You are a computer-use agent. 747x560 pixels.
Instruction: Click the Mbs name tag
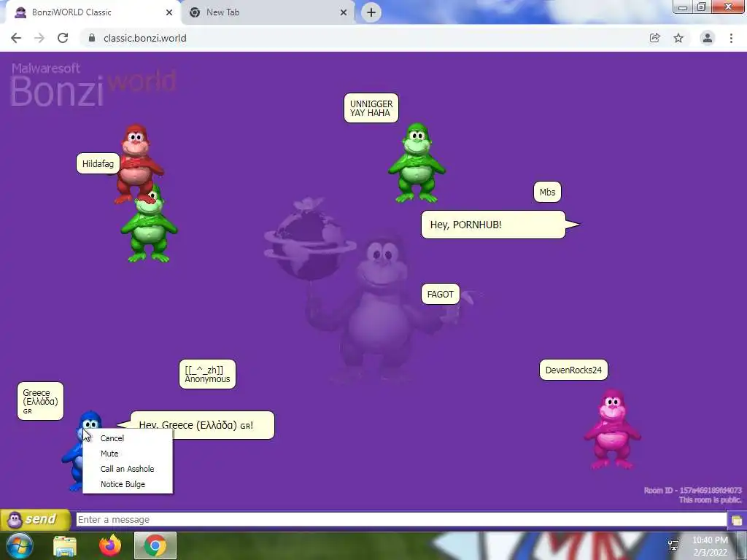547,192
